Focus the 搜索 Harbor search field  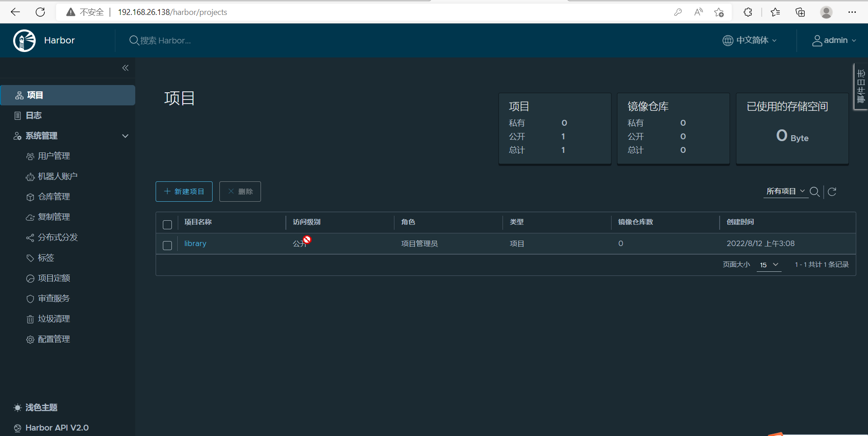point(166,41)
